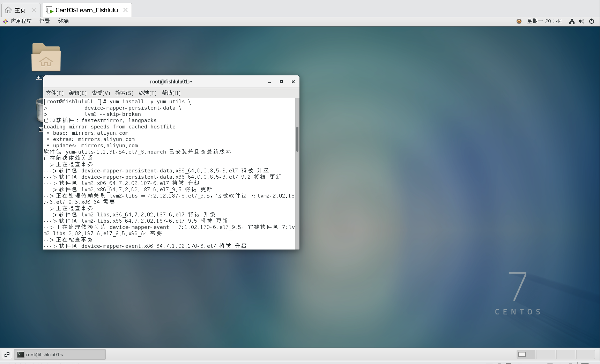Open the 位置 menu
Screen dimensions: 600x364
44,21
